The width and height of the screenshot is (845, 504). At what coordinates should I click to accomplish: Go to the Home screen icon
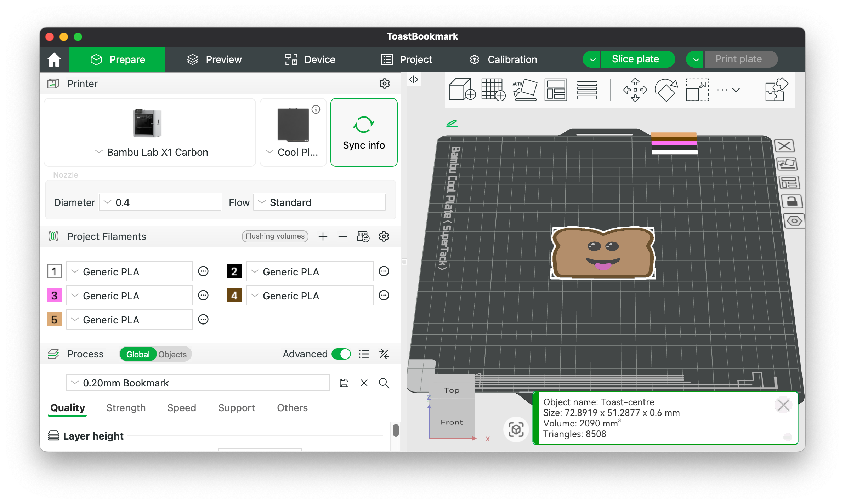[54, 59]
